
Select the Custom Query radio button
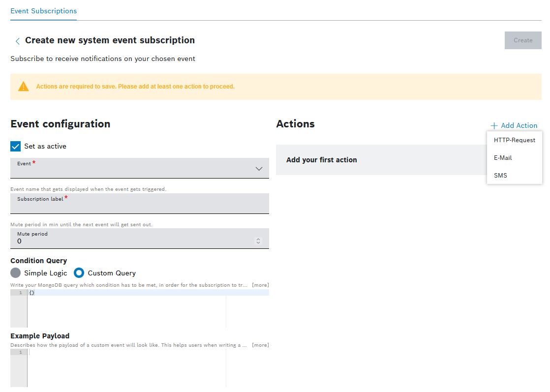(x=79, y=273)
